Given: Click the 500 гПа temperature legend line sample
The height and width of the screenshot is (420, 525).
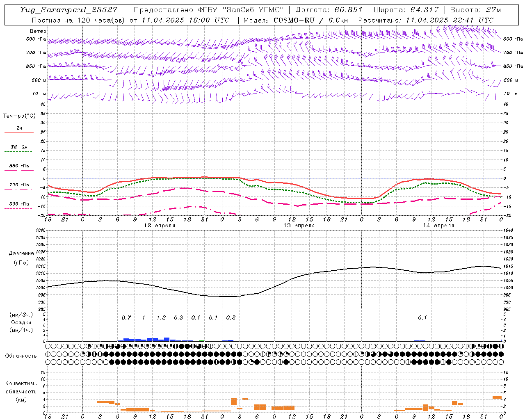Looking at the screenshot, I should click(19, 208).
